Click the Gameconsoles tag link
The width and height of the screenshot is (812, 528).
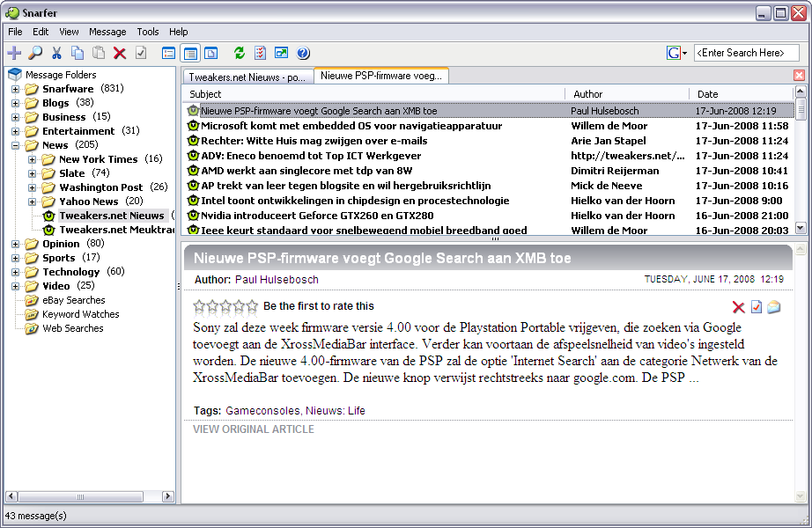(x=262, y=411)
